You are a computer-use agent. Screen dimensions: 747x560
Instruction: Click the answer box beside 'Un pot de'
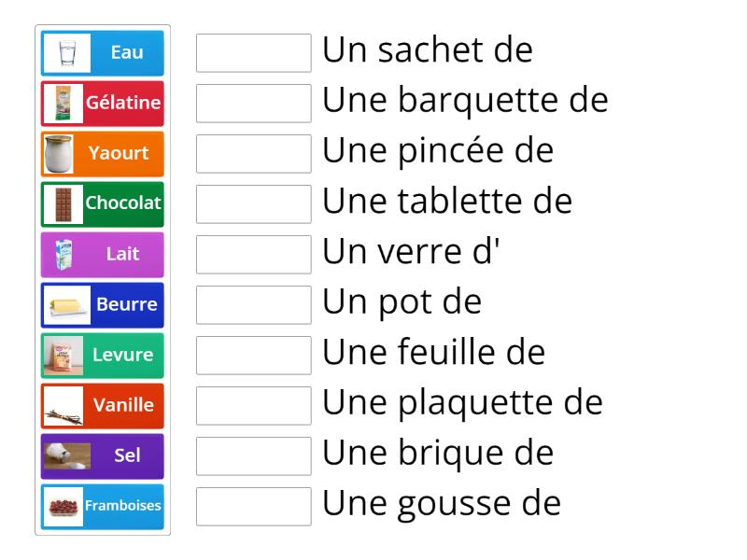(253, 305)
